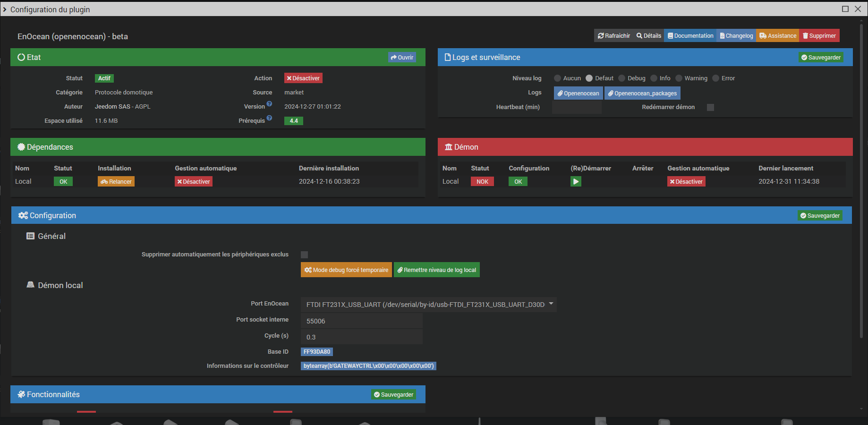Image resolution: width=868 pixels, height=425 pixels.
Task: Relaunch dependencies with Relancer button
Action: point(116,182)
